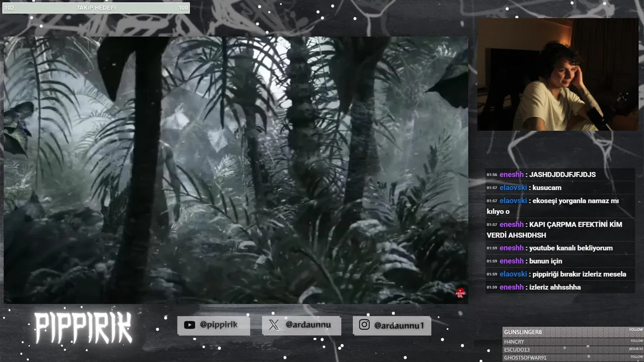
Task: Click eneshh's name on the youtube kanalı message
Action: pos(512,248)
